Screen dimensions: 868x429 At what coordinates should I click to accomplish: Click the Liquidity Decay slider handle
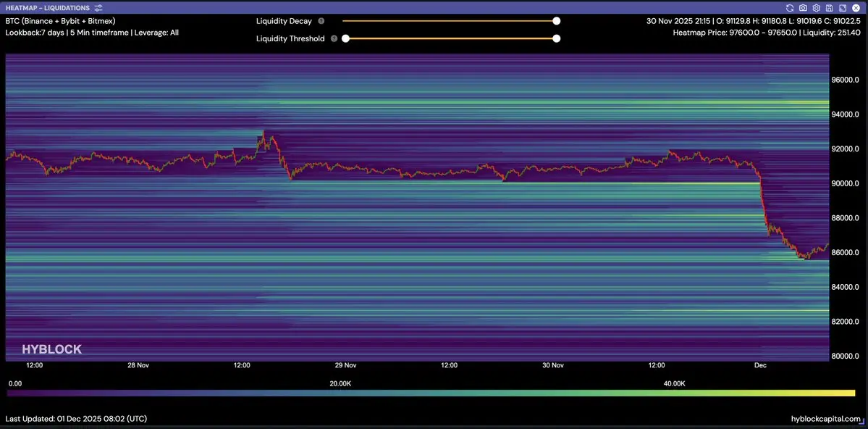click(x=556, y=21)
